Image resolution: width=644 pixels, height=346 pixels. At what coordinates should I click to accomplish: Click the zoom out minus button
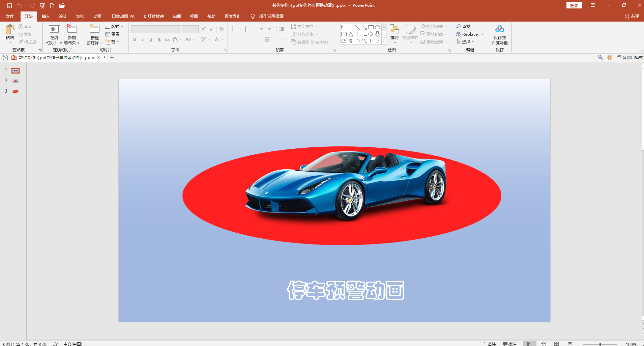pos(580,344)
